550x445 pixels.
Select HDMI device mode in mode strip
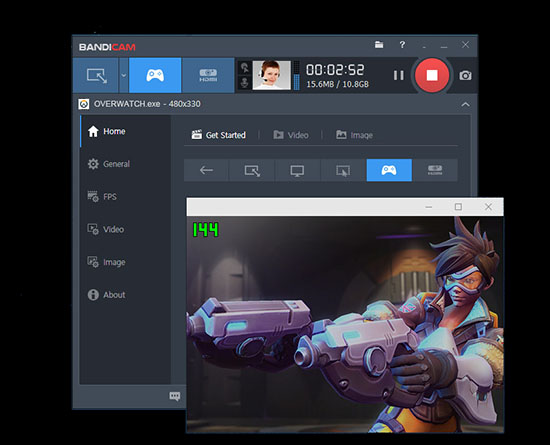[435, 170]
